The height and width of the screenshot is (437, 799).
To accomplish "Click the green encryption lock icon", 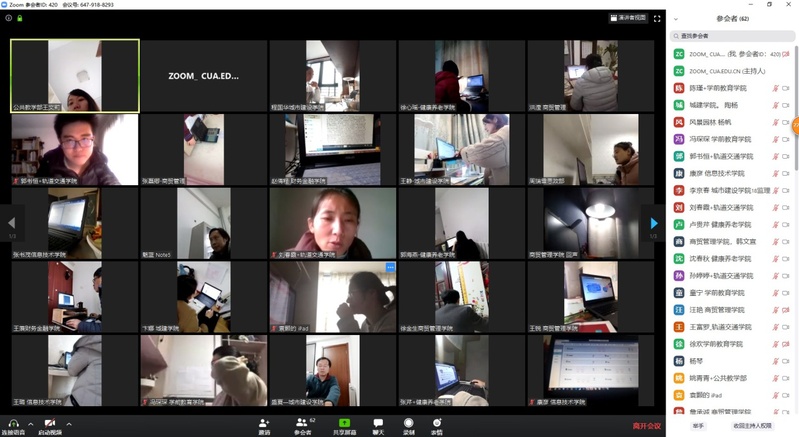I will (x=20, y=18).
